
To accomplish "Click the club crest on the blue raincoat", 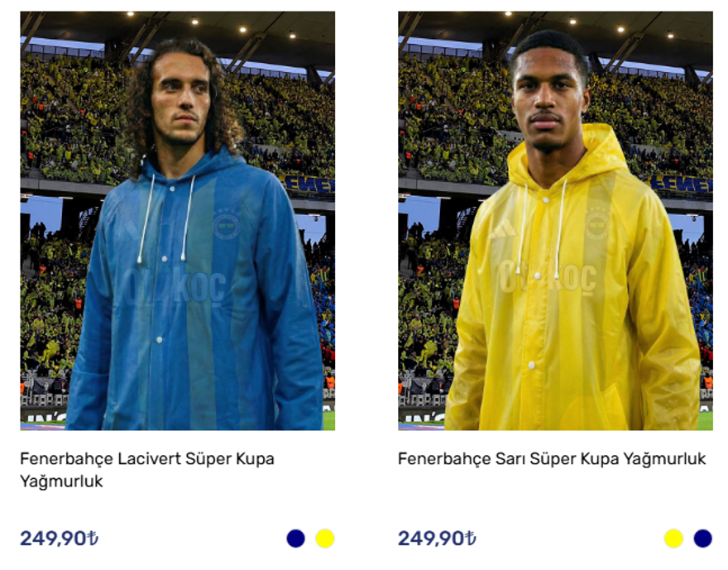I will coord(226,224).
